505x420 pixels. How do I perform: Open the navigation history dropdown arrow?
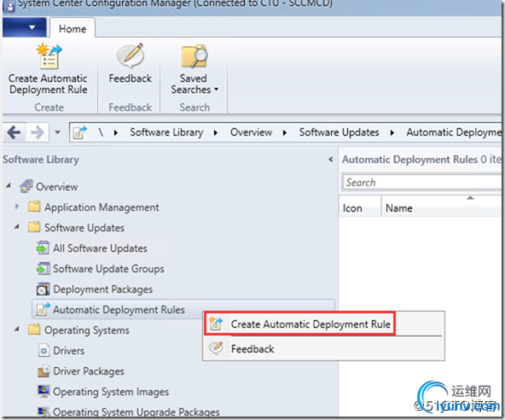point(58,131)
